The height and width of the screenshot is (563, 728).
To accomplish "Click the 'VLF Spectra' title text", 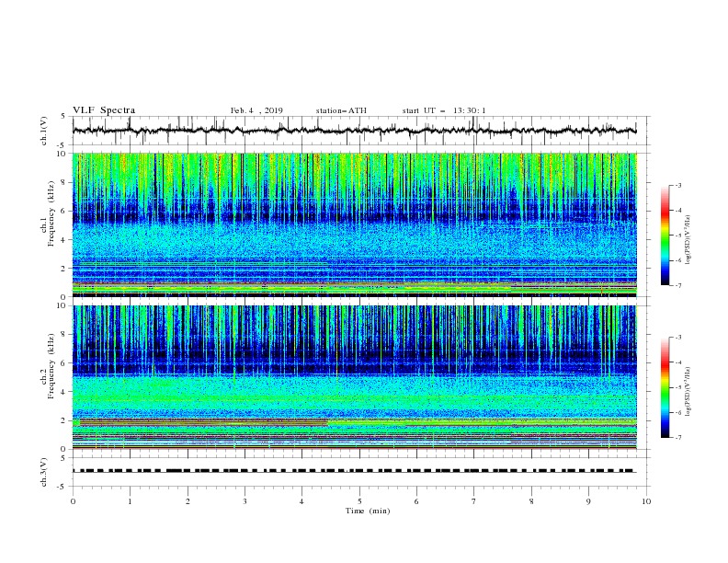I will [x=104, y=110].
